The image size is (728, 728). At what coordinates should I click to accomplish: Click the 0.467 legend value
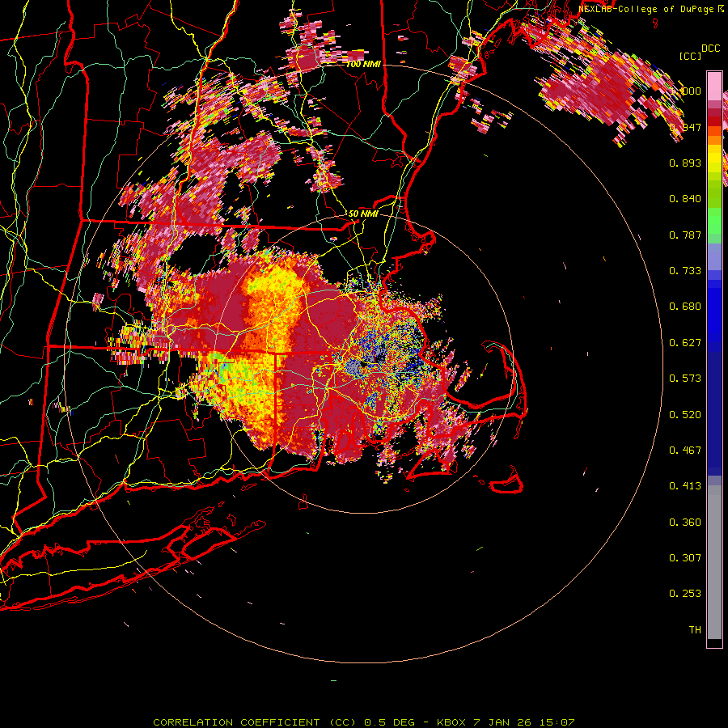point(685,451)
